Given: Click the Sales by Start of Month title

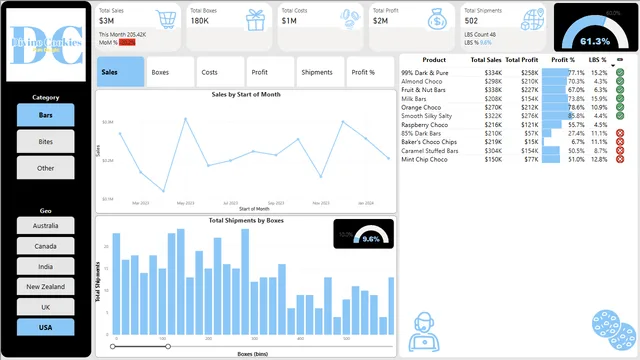Looking at the screenshot, I should (x=246, y=94).
